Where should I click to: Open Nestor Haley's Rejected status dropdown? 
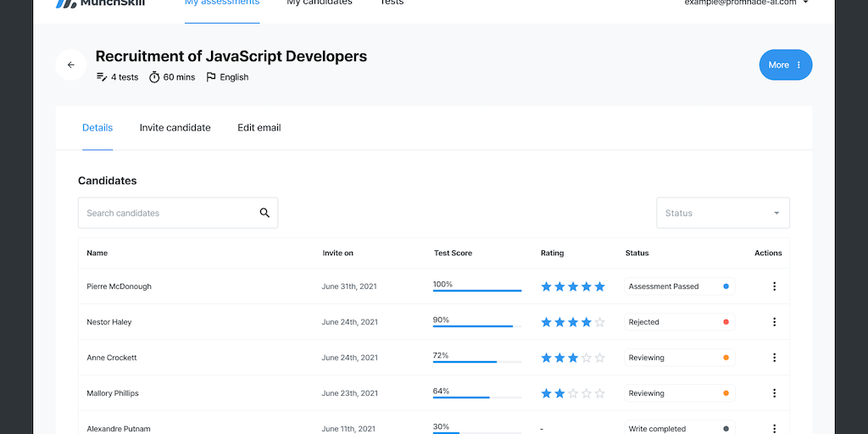point(678,322)
